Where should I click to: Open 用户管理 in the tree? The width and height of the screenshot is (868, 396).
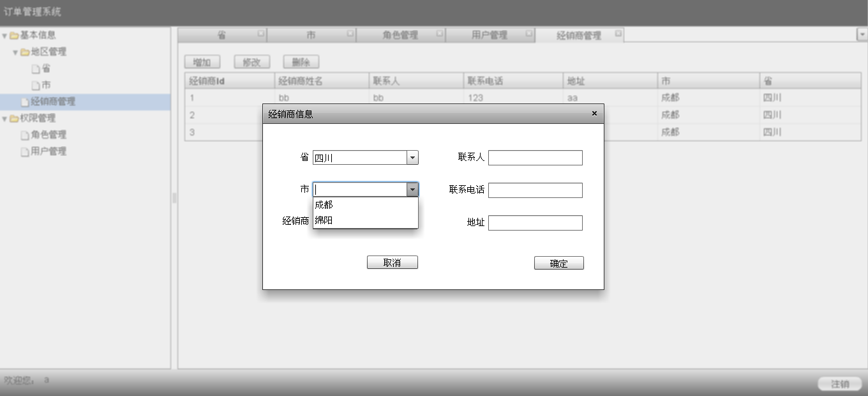[x=49, y=152]
